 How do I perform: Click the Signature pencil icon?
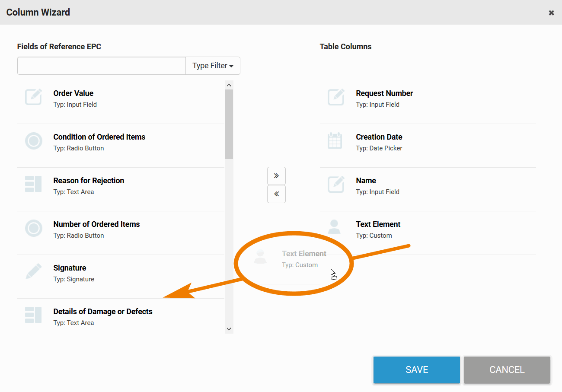[x=34, y=272]
